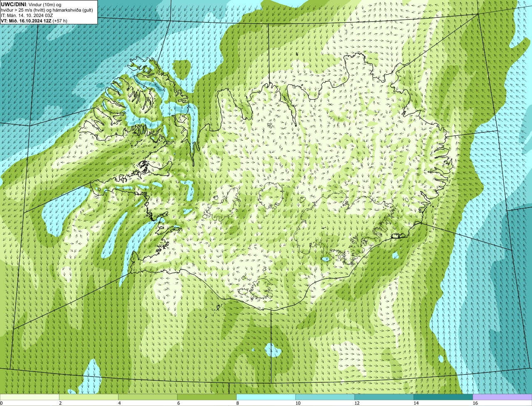532x406 pixels.
Task: Select the "VT: Mið. 16.10.2024 12Z" valid time
Action: point(26,21)
